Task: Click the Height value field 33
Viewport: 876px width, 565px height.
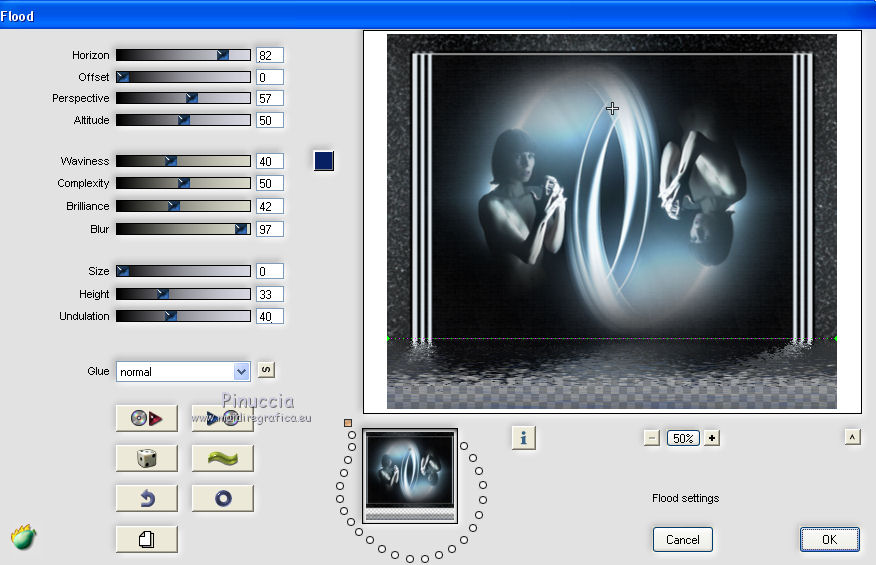Action: coord(270,295)
